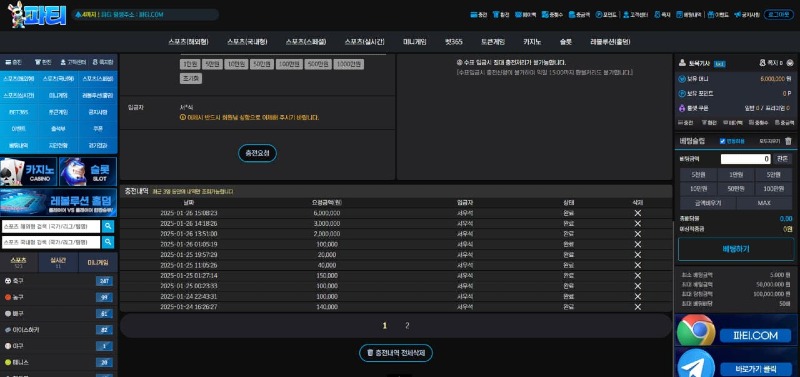The image size is (800, 377).
Task: Switch to the 미니게임 tab in left sports panel
Action: point(98,262)
